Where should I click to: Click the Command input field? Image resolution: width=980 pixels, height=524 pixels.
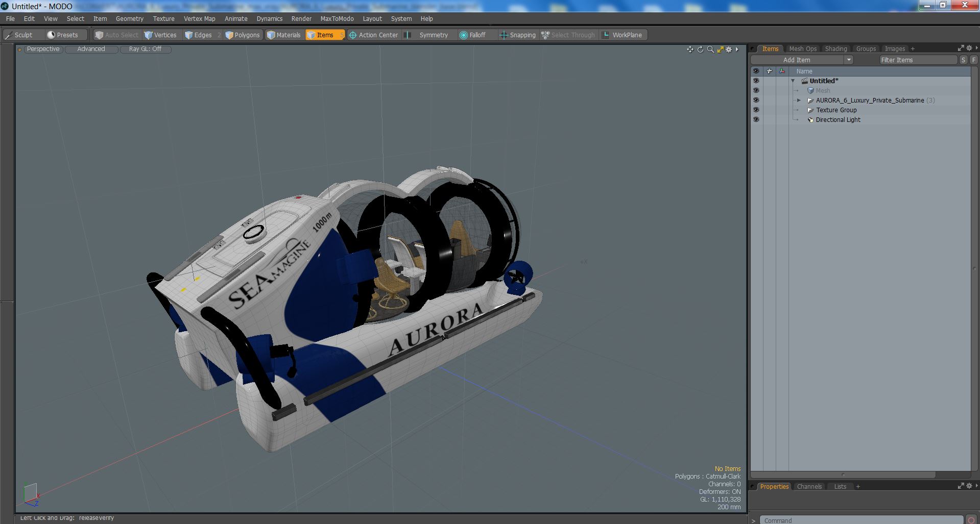click(x=861, y=520)
